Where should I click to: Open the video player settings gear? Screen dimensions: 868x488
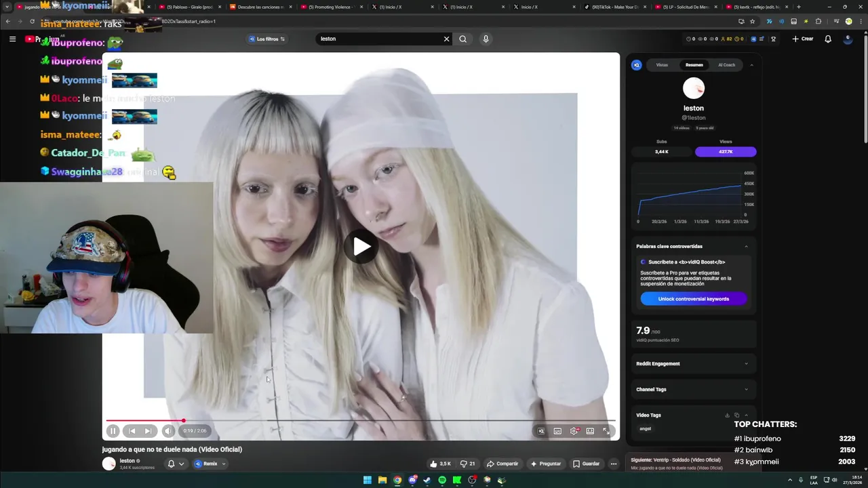click(574, 430)
